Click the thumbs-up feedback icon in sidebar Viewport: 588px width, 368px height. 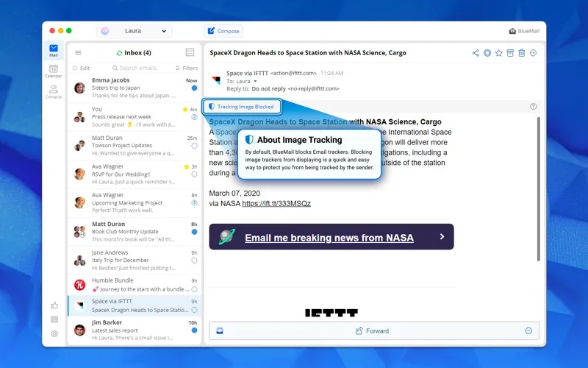(x=54, y=305)
